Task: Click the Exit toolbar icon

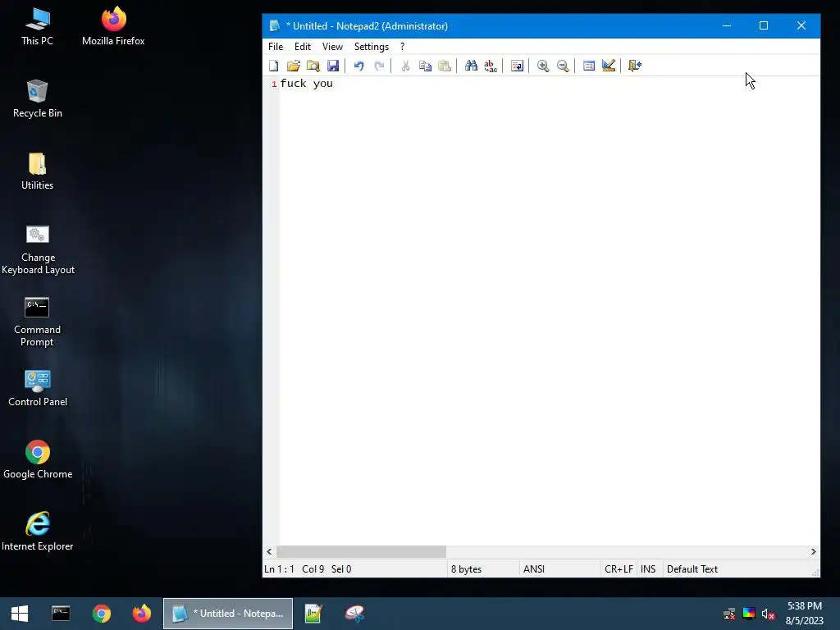Action: point(635,66)
